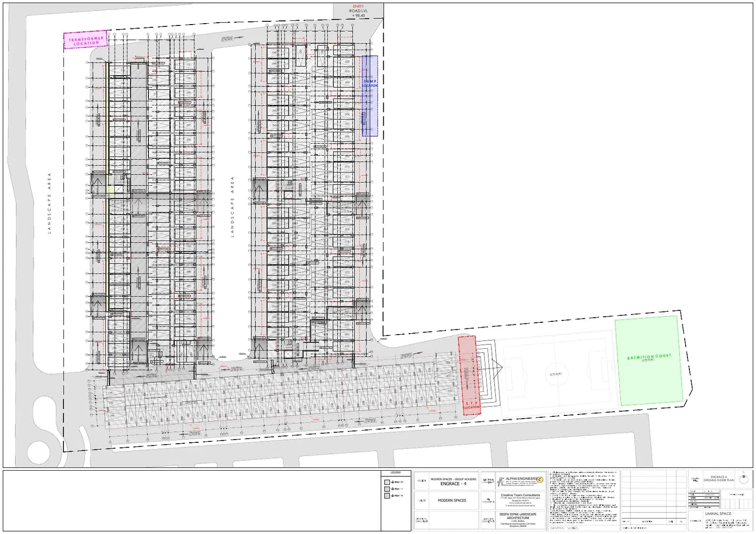Click the 'ENGRACE - 4' project title
This screenshot has height=534, width=756.
(453, 484)
